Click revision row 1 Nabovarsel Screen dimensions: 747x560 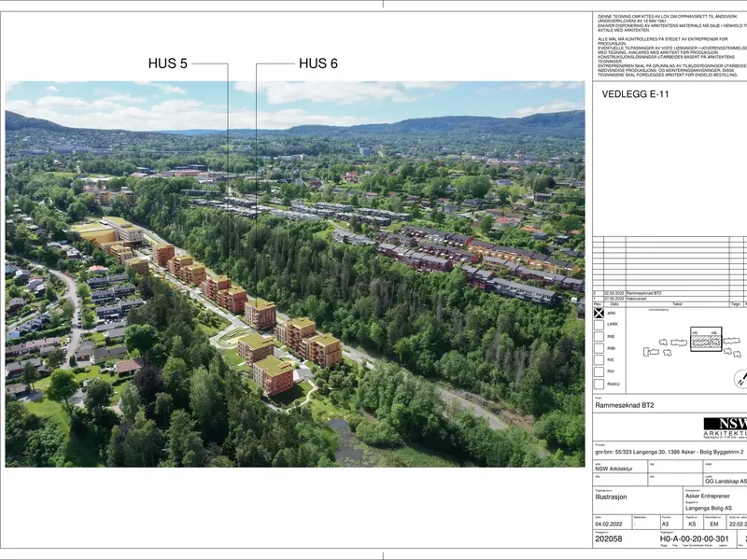point(670,299)
